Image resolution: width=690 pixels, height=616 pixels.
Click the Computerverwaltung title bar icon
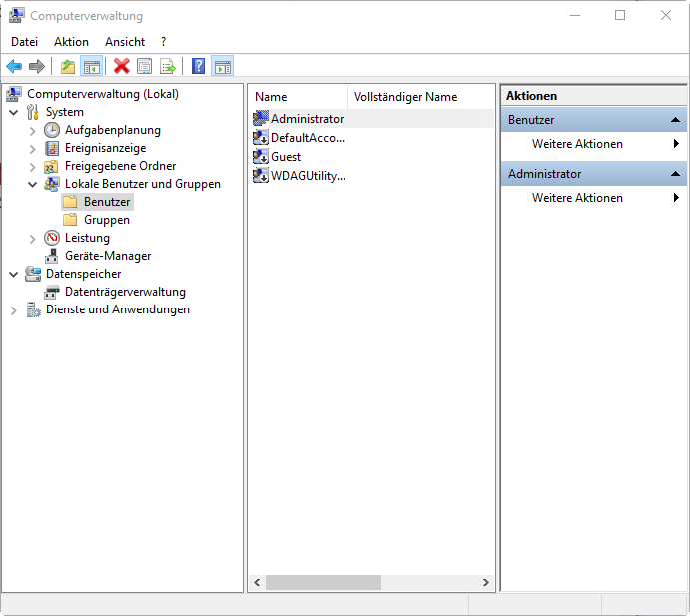coord(16,15)
